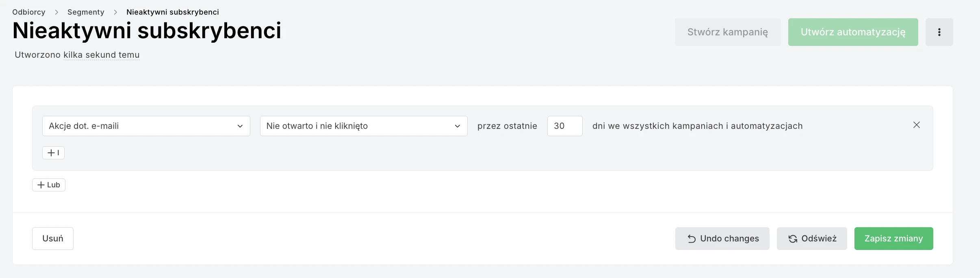Click the chevron on the Nie otwarto dropdown
The width and height of the screenshot is (980, 278).
pos(457,126)
